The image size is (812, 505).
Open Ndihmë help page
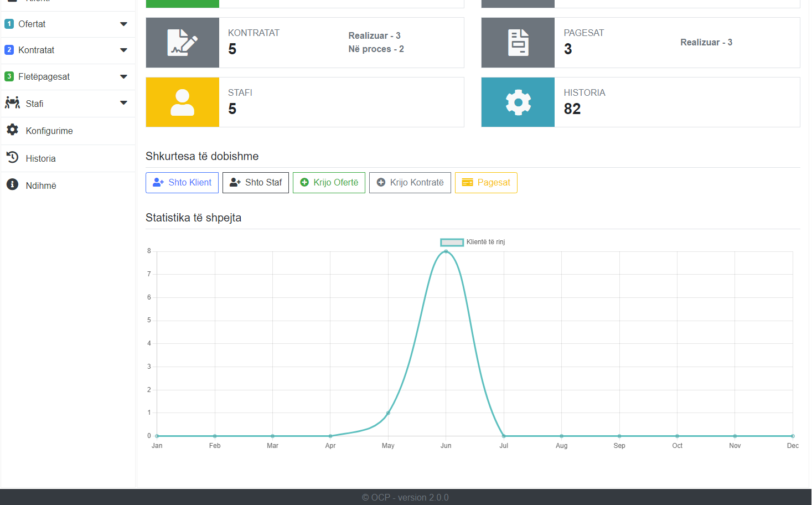(x=68, y=185)
